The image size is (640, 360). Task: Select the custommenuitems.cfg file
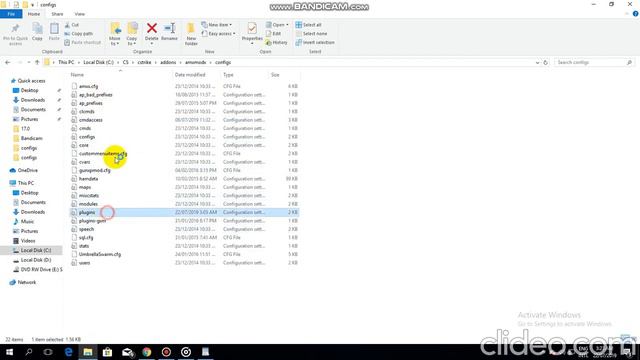pyautogui.click(x=103, y=153)
